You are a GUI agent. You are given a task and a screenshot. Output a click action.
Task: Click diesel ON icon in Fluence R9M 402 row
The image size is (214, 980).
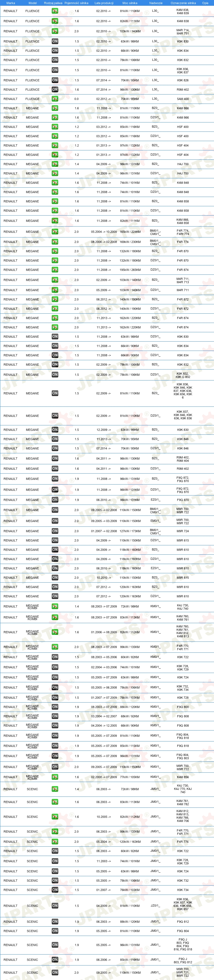click(x=55, y=90)
